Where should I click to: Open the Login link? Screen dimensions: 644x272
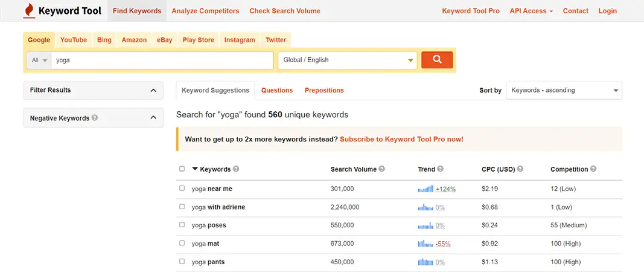click(x=607, y=11)
